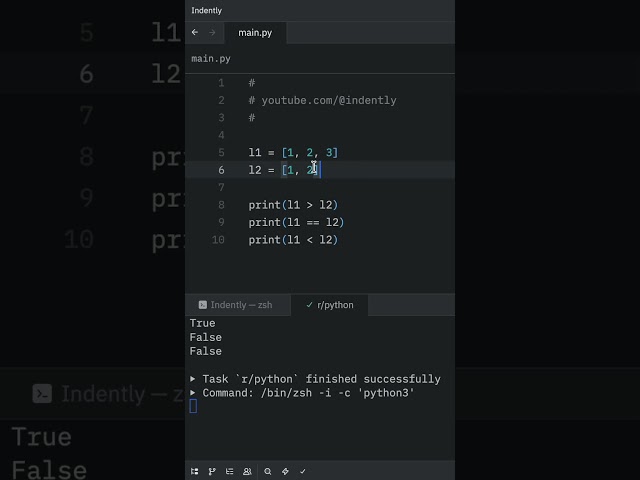Click the 'l1 = [1, 2, 3]' code line
Image resolution: width=640 pixels, height=480 pixels.
click(293, 153)
